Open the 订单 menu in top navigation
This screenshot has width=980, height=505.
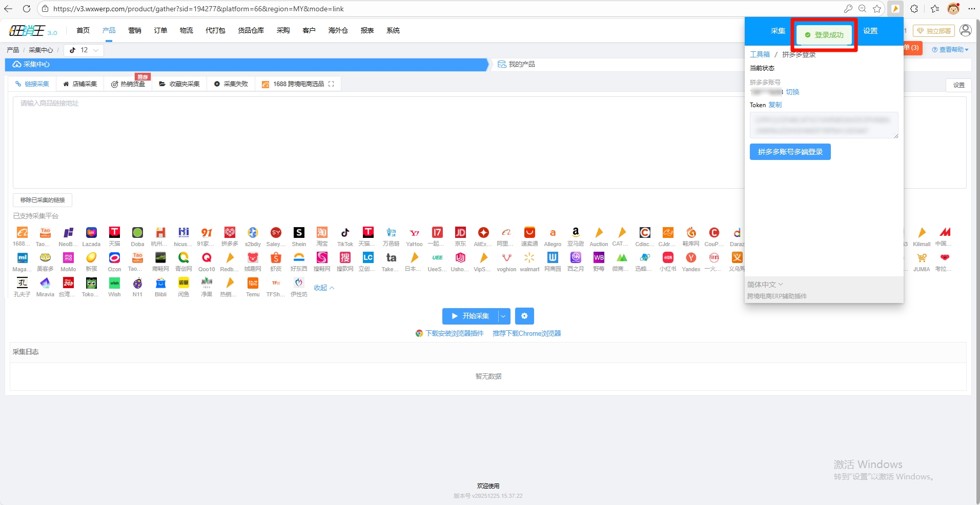coord(160,31)
